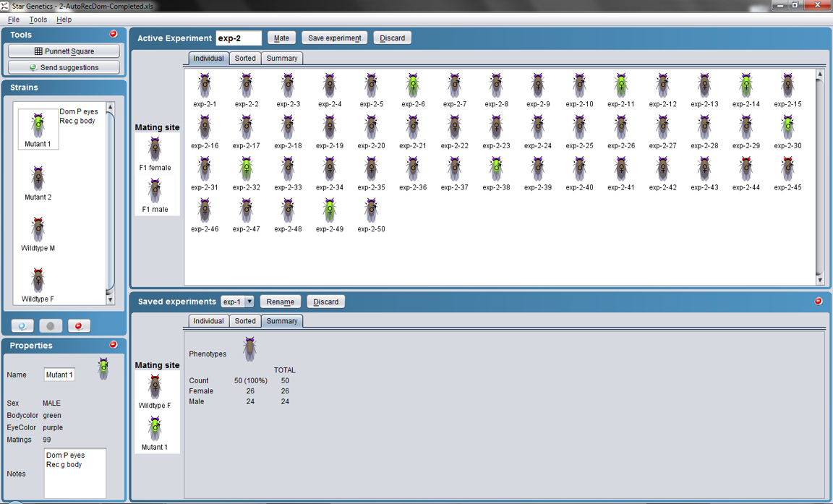Click the experiment name field exp-2

pyautogui.click(x=238, y=38)
